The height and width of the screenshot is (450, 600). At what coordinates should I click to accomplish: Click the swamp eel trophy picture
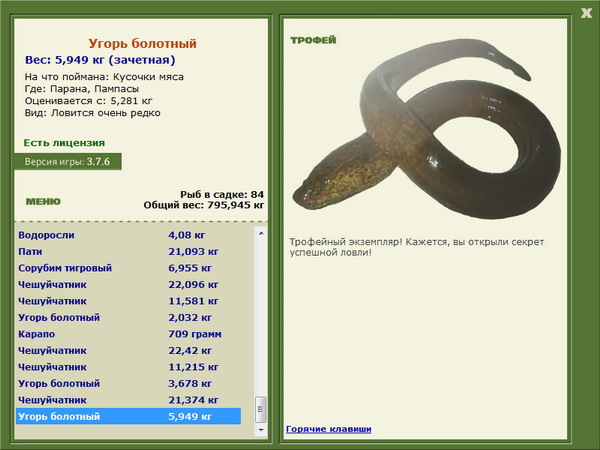[427, 129]
